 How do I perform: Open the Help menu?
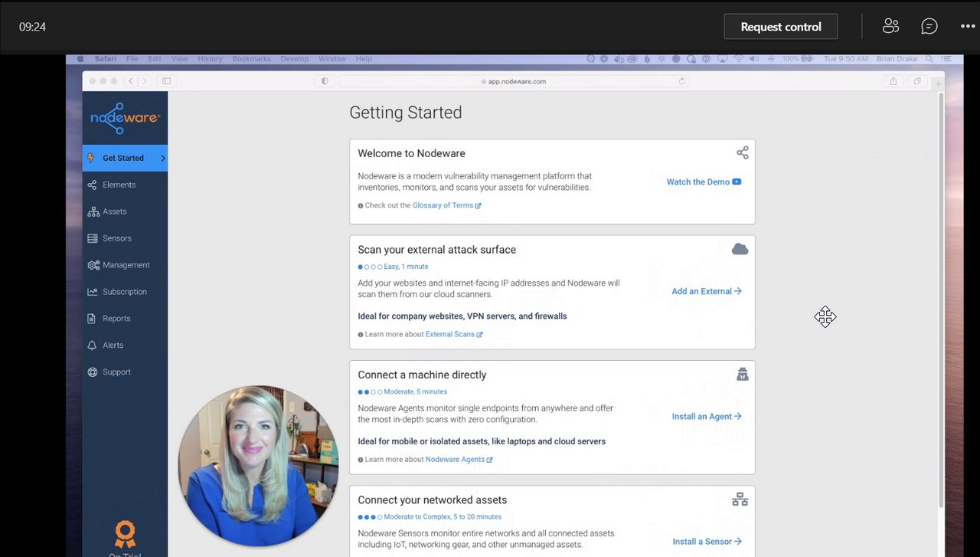click(364, 59)
